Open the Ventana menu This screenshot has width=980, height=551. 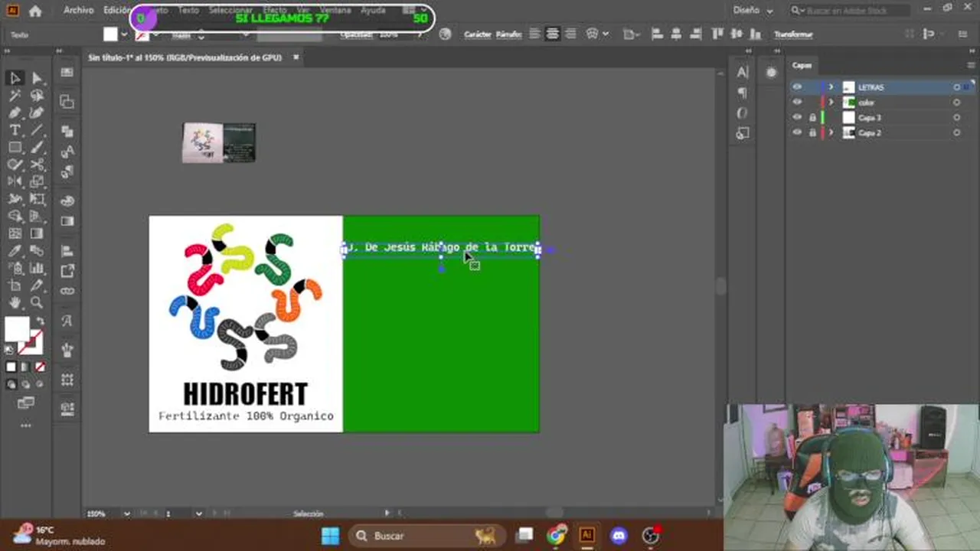pyautogui.click(x=335, y=11)
